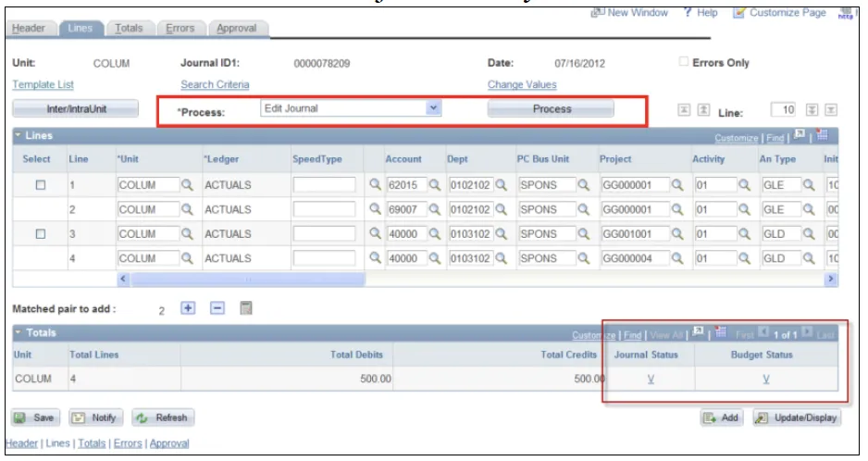
Task: Look up Account 69007 magnifier
Action: pos(435,209)
